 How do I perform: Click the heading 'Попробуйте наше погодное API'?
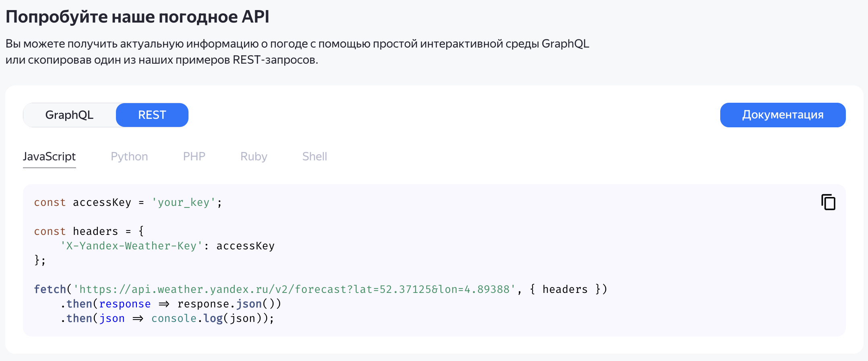137,17
